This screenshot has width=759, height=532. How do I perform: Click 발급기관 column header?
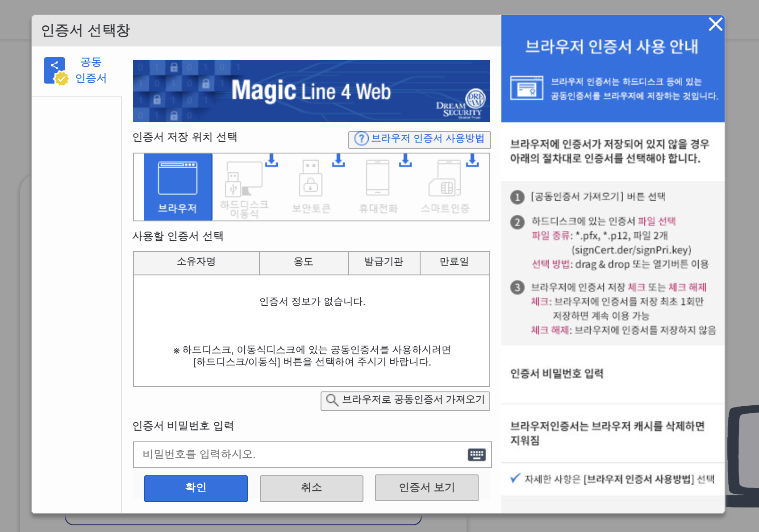pos(384,262)
